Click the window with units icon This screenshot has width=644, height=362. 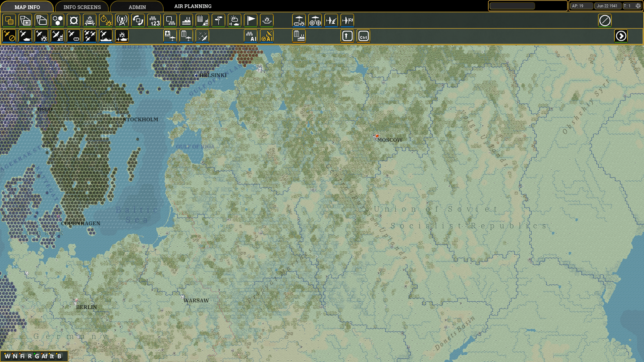(170, 20)
